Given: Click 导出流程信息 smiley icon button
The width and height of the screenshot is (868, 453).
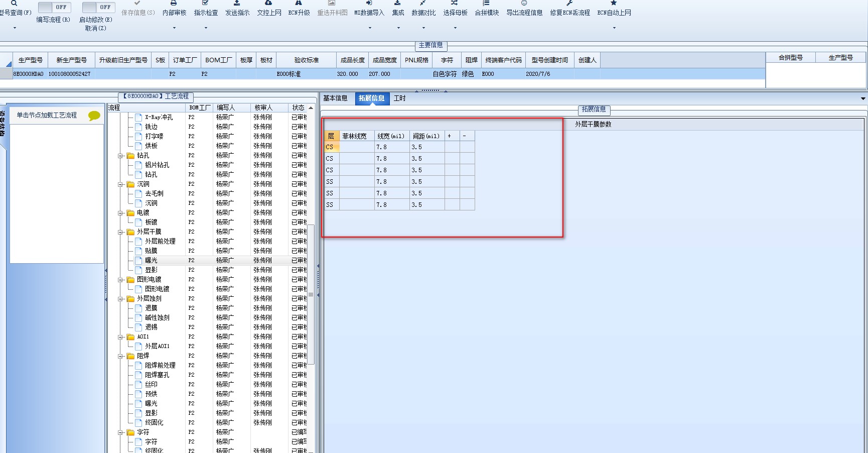Looking at the screenshot, I should (x=524, y=8).
